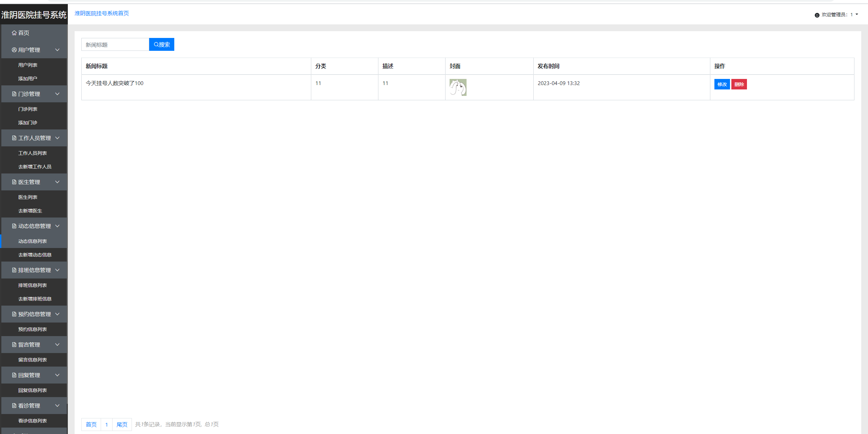Click the magnifier icon on 搜索 button
This screenshot has width=868, height=434.
click(x=156, y=44)
